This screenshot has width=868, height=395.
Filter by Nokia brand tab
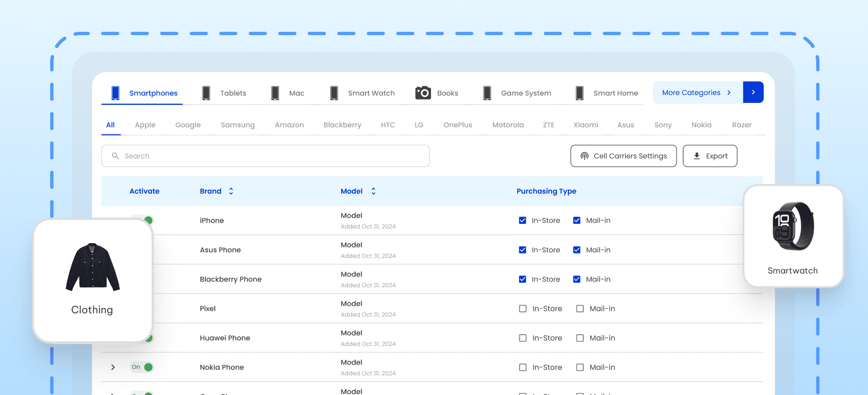(x=701, y=125)
